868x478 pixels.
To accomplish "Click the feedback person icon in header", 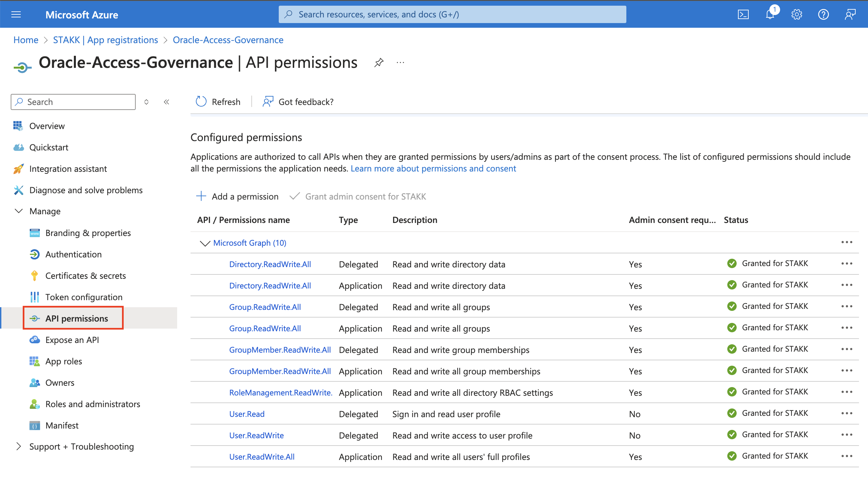I will pyautogui.click(x=850, y=14).
